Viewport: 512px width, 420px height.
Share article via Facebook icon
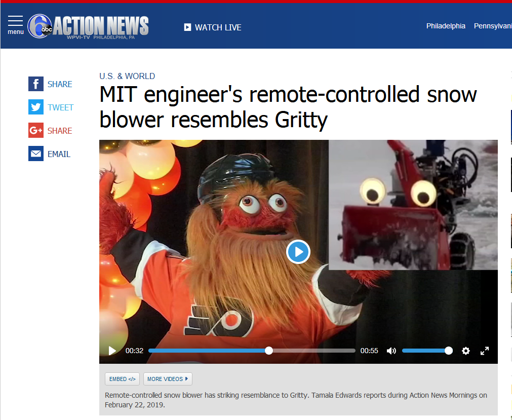tap(36, 84)
